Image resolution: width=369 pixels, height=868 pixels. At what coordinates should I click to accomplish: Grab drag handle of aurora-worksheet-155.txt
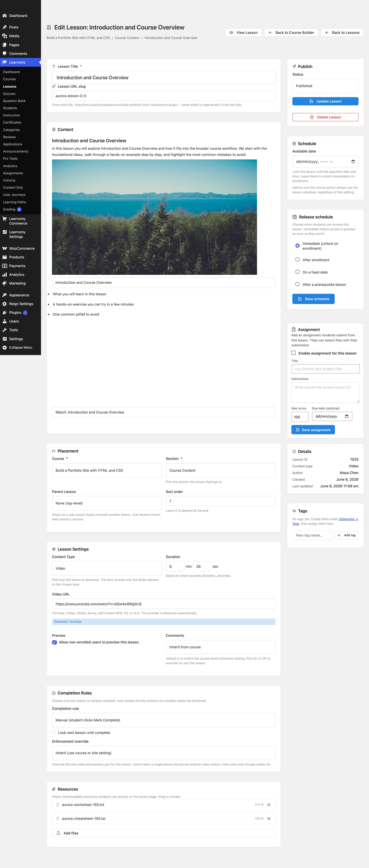pos(58,805)
